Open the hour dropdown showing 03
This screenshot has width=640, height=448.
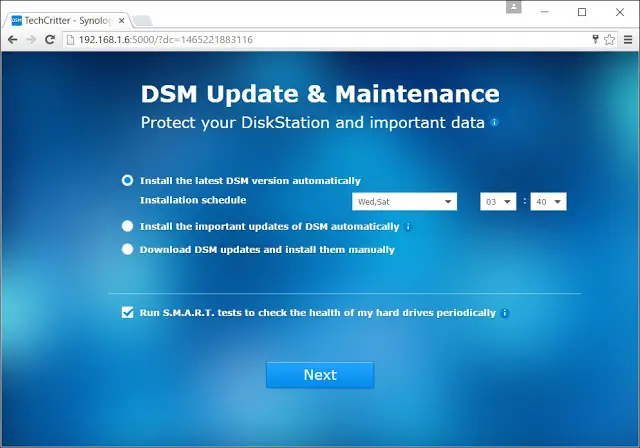(x=498, y=202)
